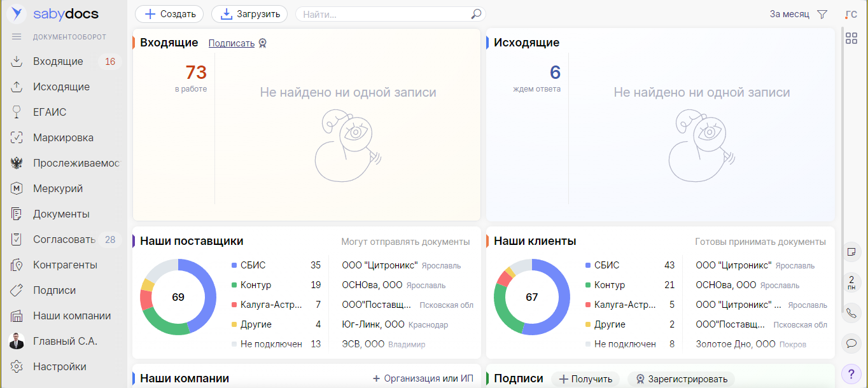
Task: Click the Входящие panel heading
Action: click(x=169, y=43)
